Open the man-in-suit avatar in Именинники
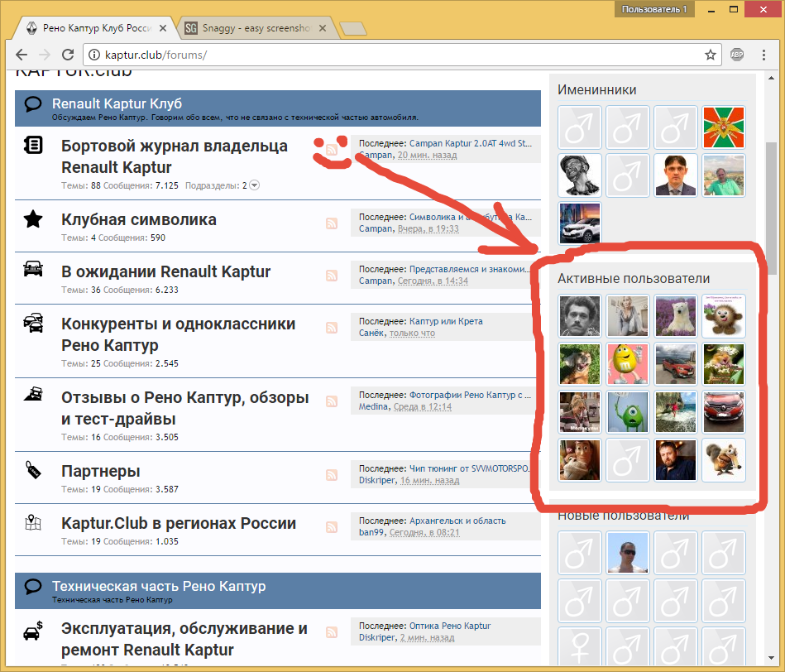The height and width of the screenshot is (672, 785). click(x=675, y=175)
